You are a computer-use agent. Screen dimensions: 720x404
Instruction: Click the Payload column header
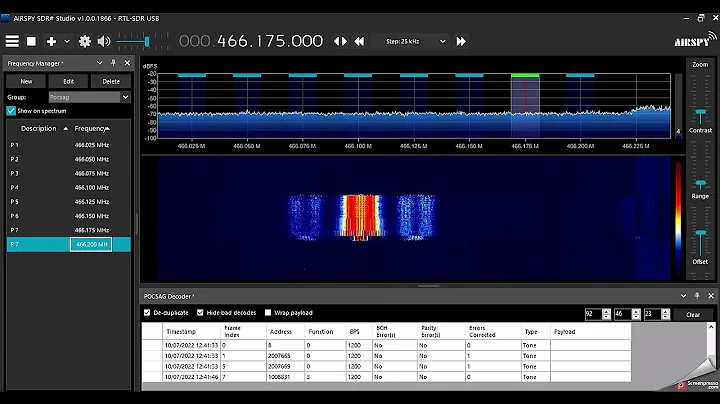pyautogui.click(x=591, y=331)
